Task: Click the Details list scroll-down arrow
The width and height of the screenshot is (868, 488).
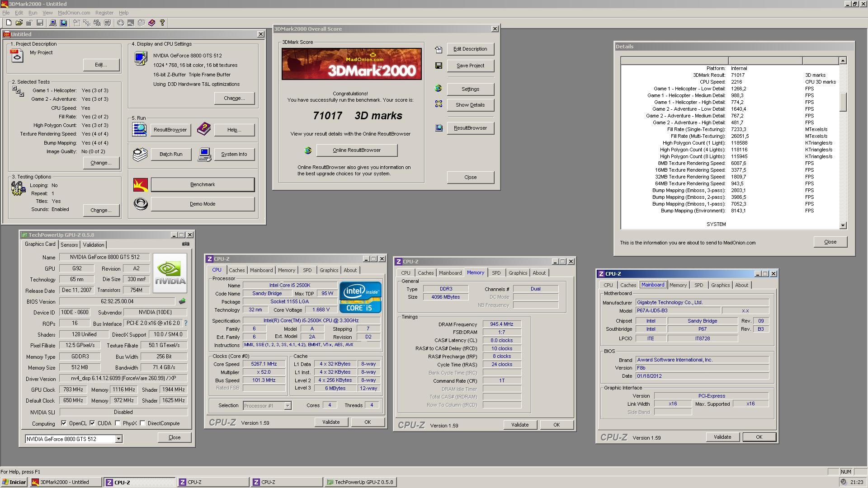Action: [843, 225]
